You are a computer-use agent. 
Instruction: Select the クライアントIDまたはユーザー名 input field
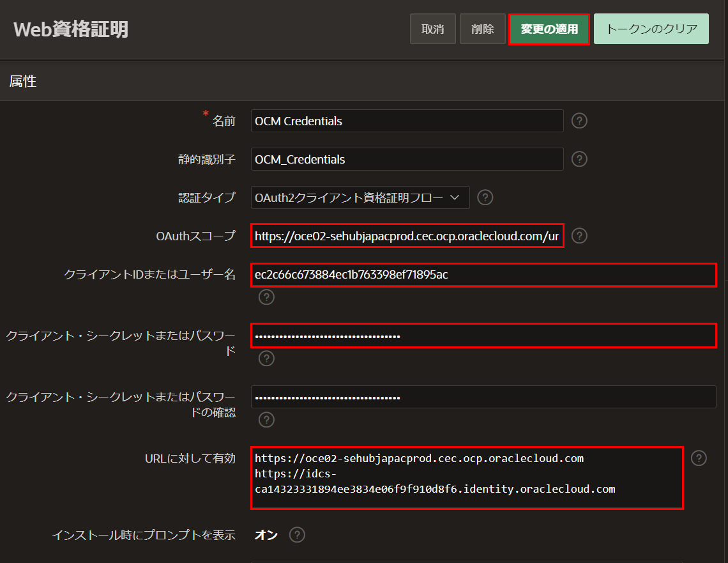tap(483, 275)
